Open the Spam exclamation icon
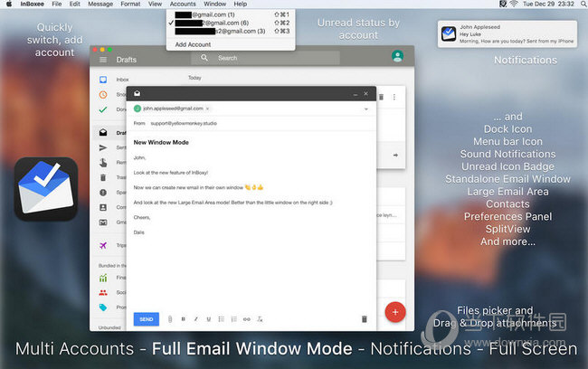Viewport: 588px width, 369px height. (x=103, y=193)
